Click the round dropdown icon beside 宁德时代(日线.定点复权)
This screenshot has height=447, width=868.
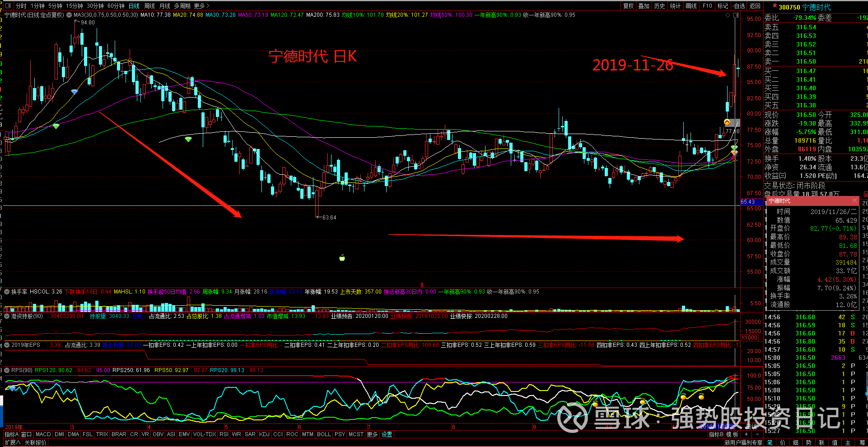tap(69, 15)
